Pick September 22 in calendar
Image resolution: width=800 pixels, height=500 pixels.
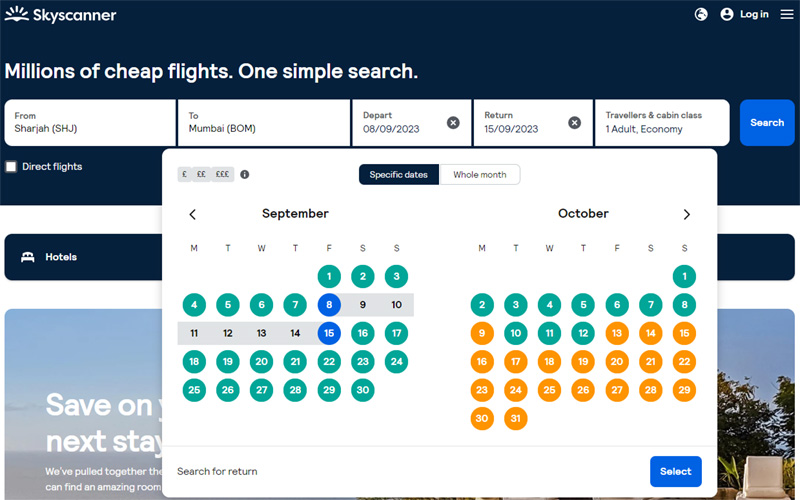click(329, 361)
